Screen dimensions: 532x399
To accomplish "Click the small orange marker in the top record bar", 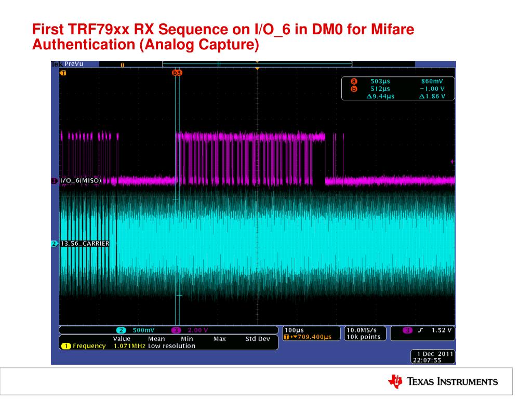I will pyautogui.click(x=123, y=64).
